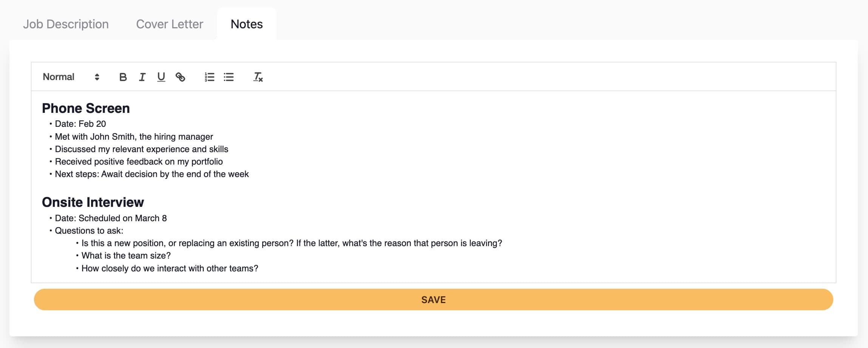868x348 pixels.
Task: Toggle bold formatting in the notes editor
Action: (x=123, y=77)
